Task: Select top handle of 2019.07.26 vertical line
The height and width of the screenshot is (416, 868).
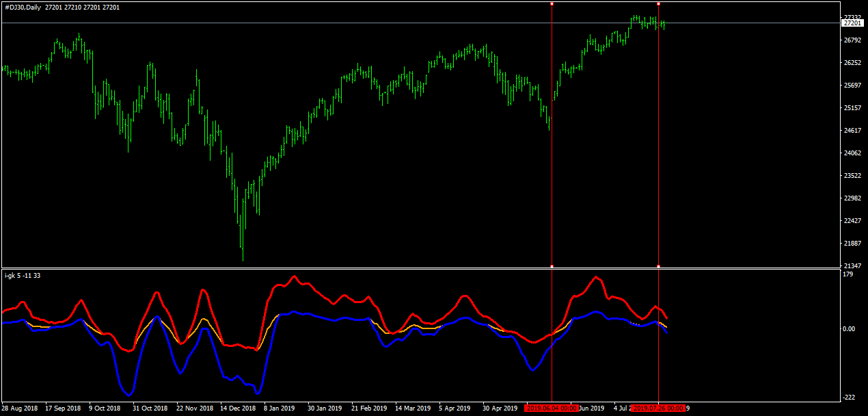Action: [658, 3]
